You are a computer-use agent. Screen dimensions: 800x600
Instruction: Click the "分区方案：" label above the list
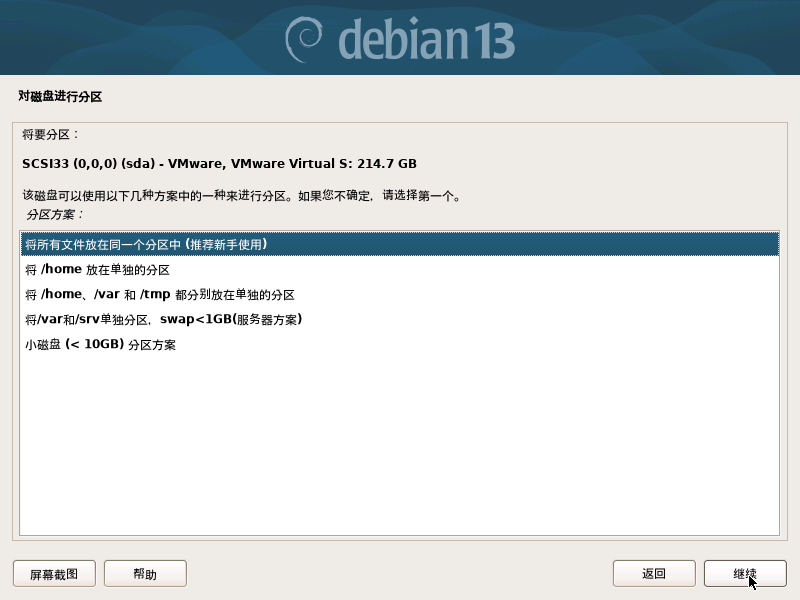(x=55, y=214)
